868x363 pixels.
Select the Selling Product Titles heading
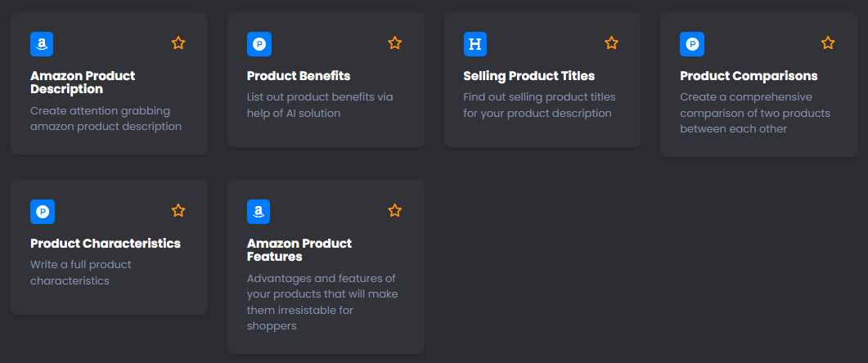point(528,76)
